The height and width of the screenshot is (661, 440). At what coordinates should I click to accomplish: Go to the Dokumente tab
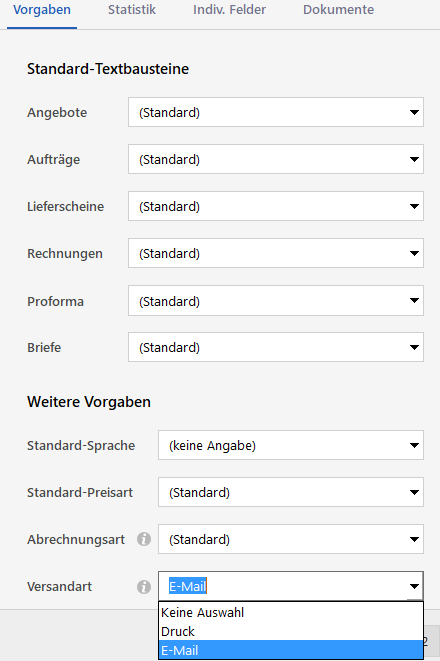pyautogui.click(x=338, y=10)
